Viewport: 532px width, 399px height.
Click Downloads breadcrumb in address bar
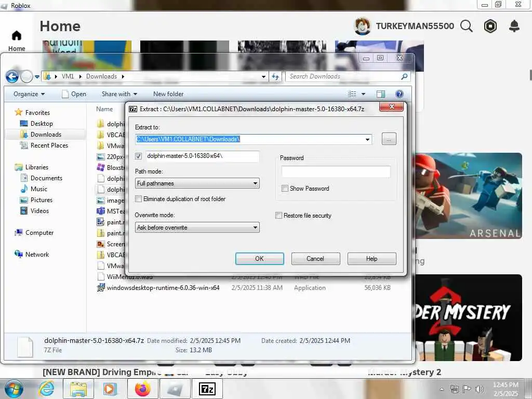tap(101, 77)
